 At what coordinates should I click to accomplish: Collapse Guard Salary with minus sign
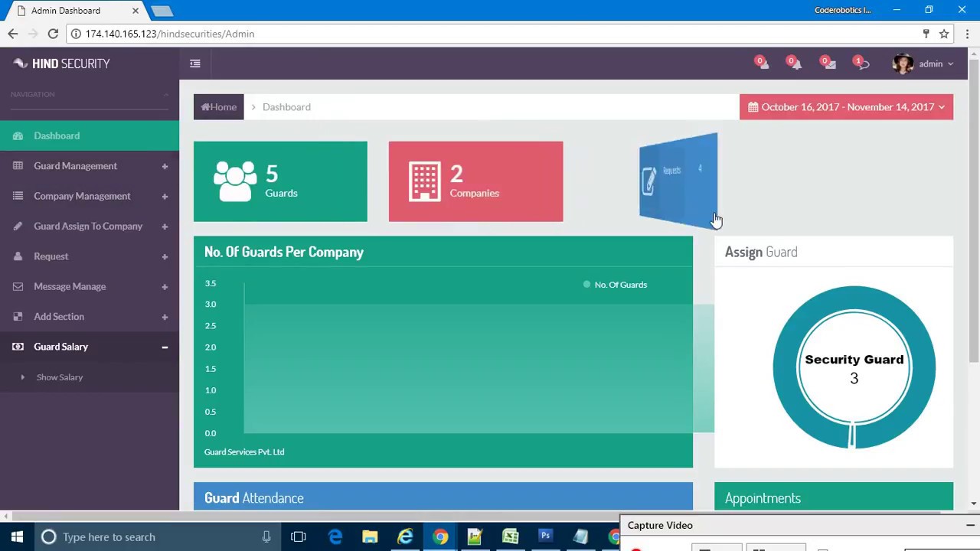click(165, 347)
